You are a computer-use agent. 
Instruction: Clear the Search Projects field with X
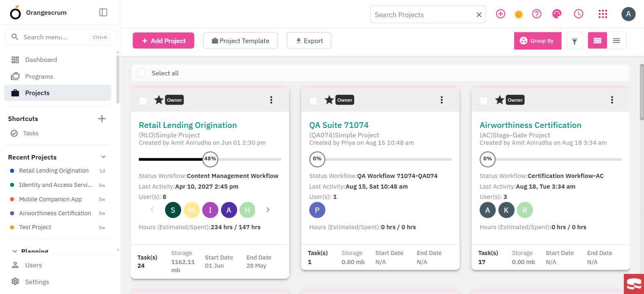coord(479,15)
